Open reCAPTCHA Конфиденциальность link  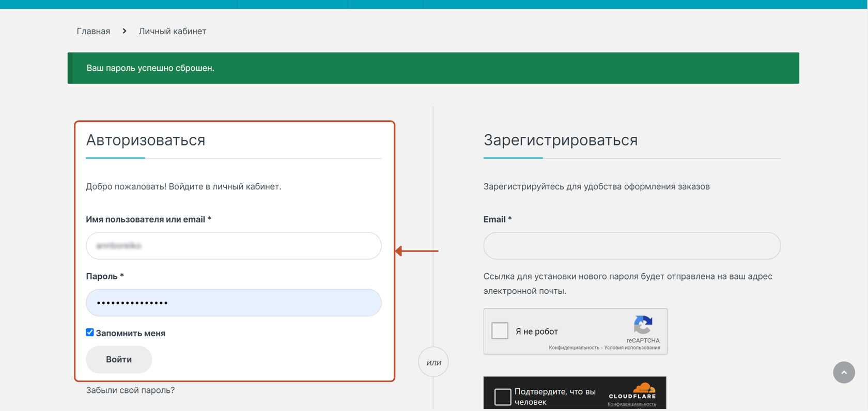click(574, 347)
